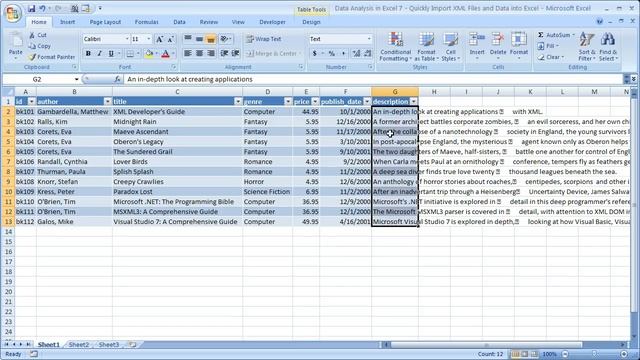Open the Developer tab
Viewport: 640px width, 360px height.
coord(272,22)
